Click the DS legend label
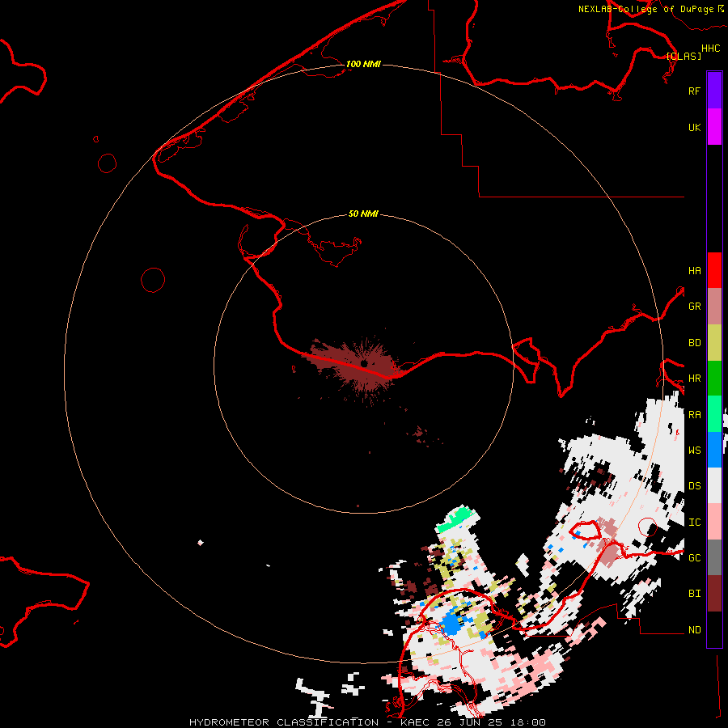Screen dimensions: 728x728 click(694, 485)
